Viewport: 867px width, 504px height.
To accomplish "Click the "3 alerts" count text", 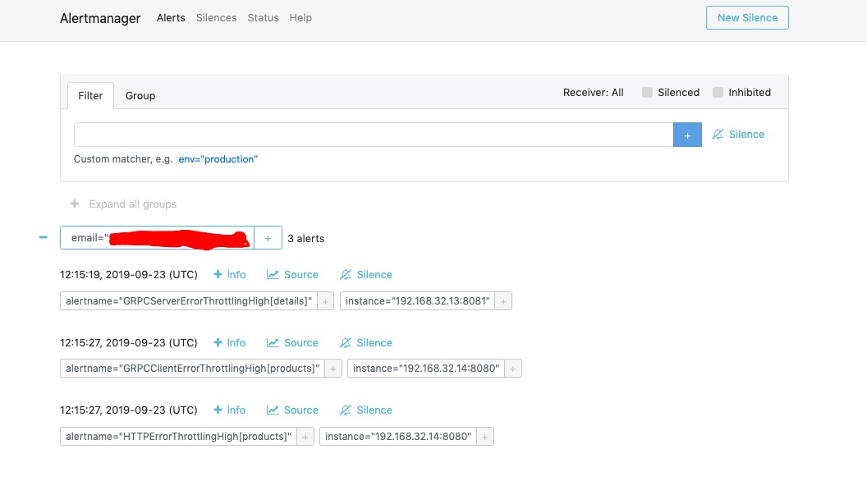I will [x=305, y=238].
